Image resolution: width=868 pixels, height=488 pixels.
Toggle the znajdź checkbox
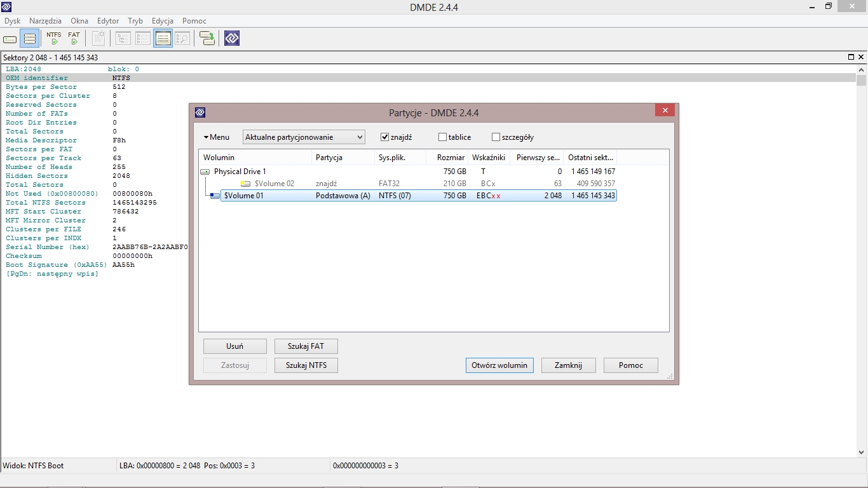point(384,137)
